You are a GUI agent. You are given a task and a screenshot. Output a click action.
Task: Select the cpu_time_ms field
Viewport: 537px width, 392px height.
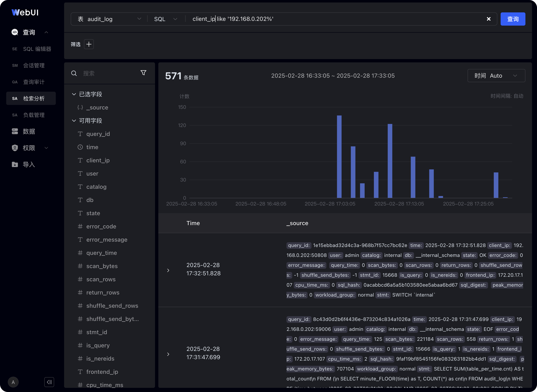coord(105,385)
